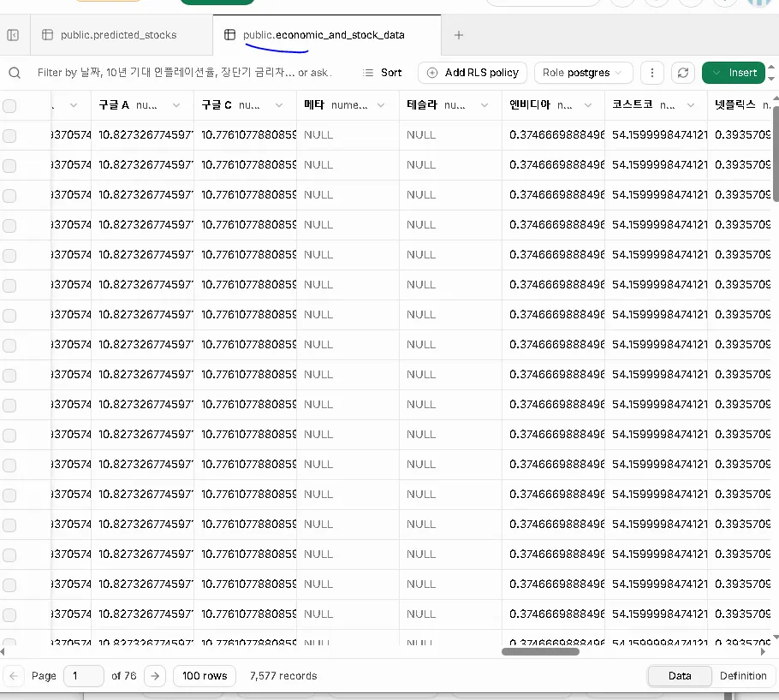
Task: Click the horizontal scrollbar thumb
Action: click(540, 652)
